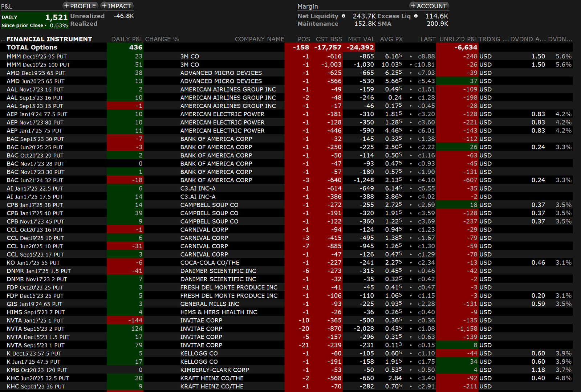Click the dot indicator in KO Jan17'25 55 PUT row
The height and width of the screenshot is (392, 581).
[x=411, y=263]
